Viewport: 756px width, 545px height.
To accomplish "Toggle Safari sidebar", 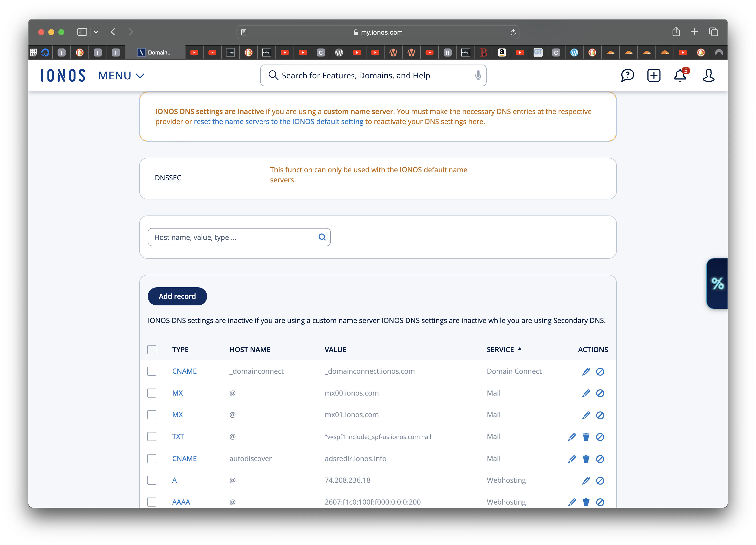I will pyautogui.click(x=82, y=32).
